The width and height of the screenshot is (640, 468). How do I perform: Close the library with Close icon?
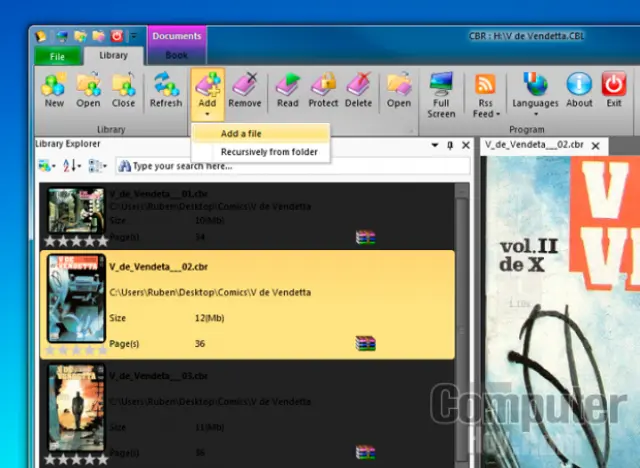tap(123, 88)
